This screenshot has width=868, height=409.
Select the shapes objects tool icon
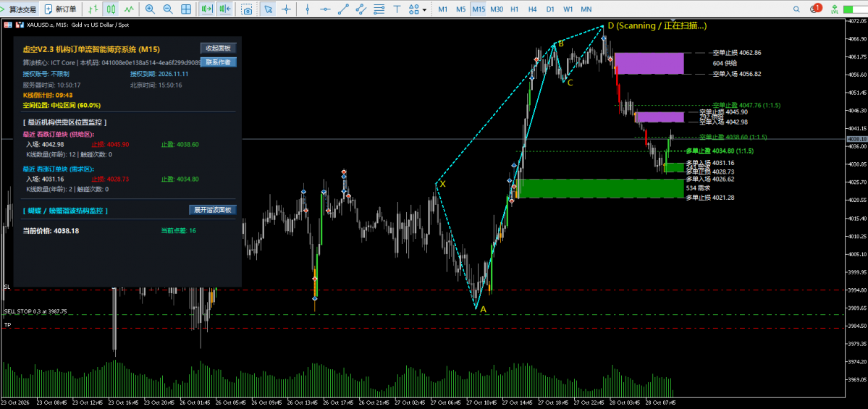pos(413,9)
